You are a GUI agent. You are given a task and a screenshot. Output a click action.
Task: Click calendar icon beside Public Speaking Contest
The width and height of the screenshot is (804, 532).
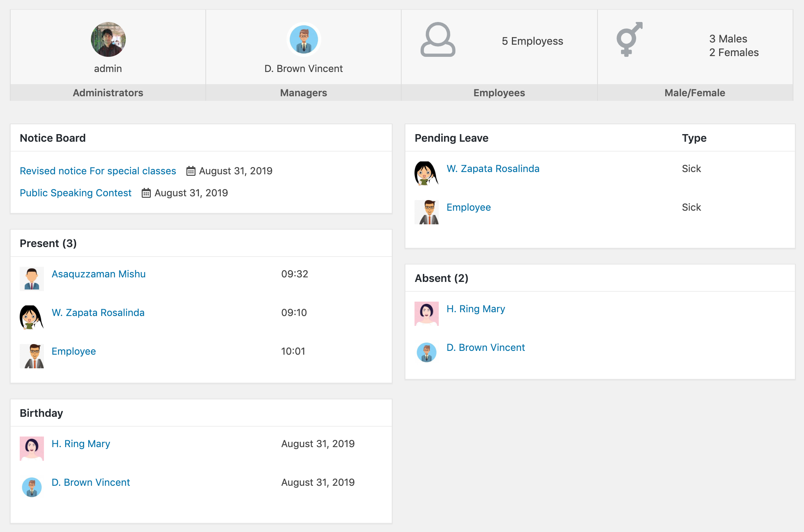(x=146, y=193)
